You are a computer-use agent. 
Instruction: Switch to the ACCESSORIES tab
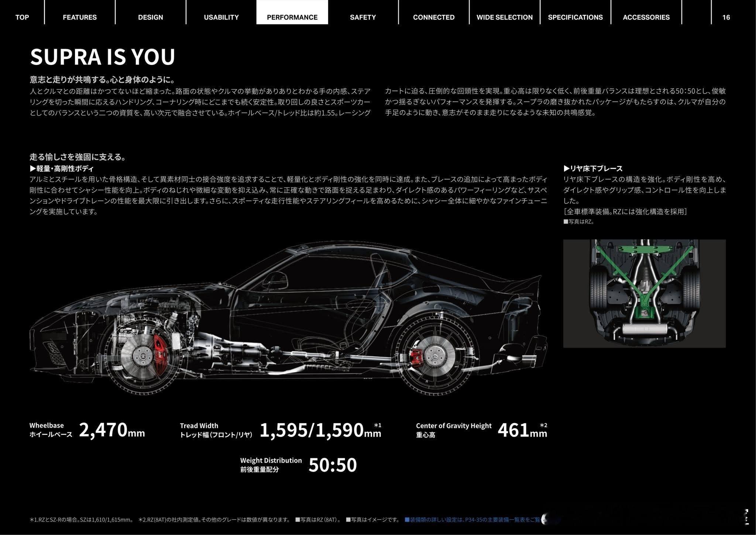(x=646, y=17)
